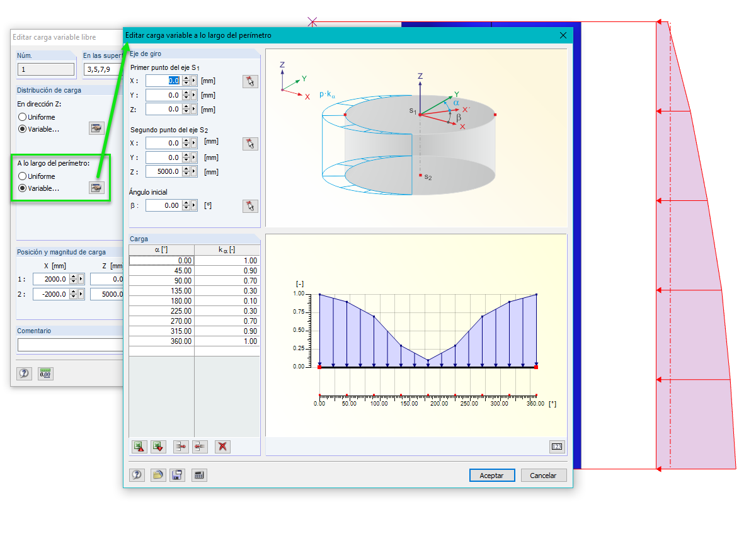
Task: Open help in the perimeter load dialog
Action: (x=137, y=476)
